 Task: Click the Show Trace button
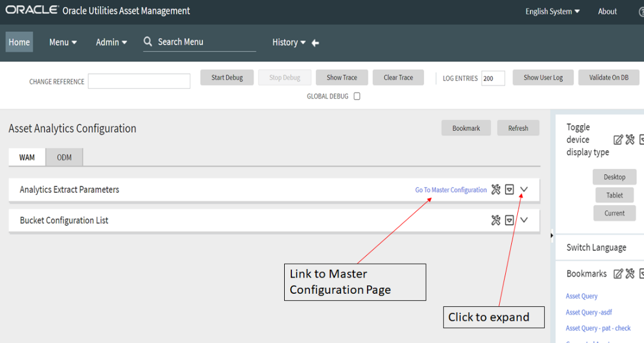[x=342, y=77]
